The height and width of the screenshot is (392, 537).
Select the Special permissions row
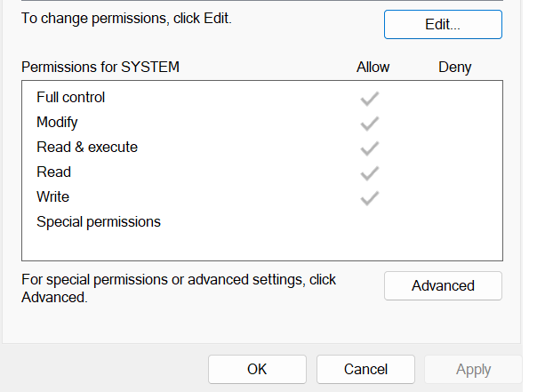(x=262, y=222)
